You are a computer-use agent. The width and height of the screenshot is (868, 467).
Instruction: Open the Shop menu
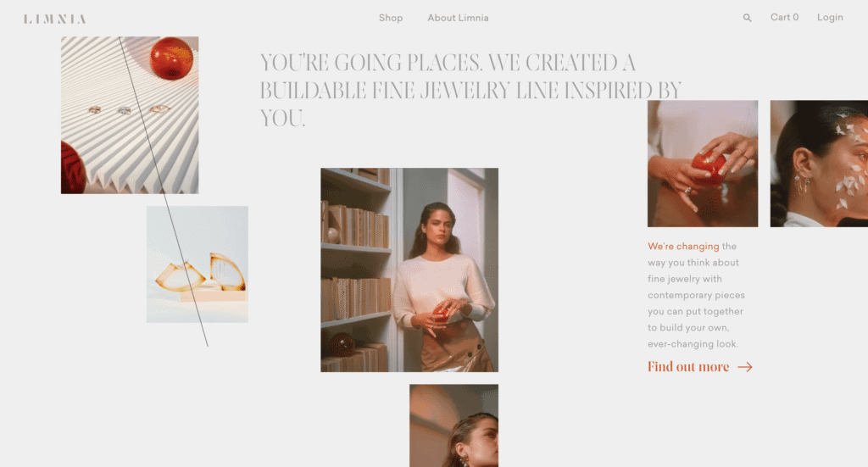[390, 18]
